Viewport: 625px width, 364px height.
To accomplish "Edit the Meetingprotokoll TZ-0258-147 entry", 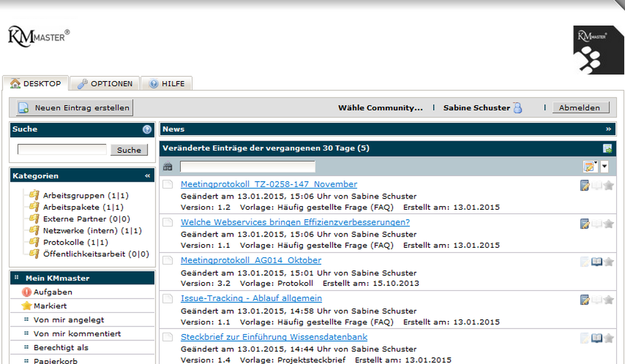I will (x=584, y=185).
